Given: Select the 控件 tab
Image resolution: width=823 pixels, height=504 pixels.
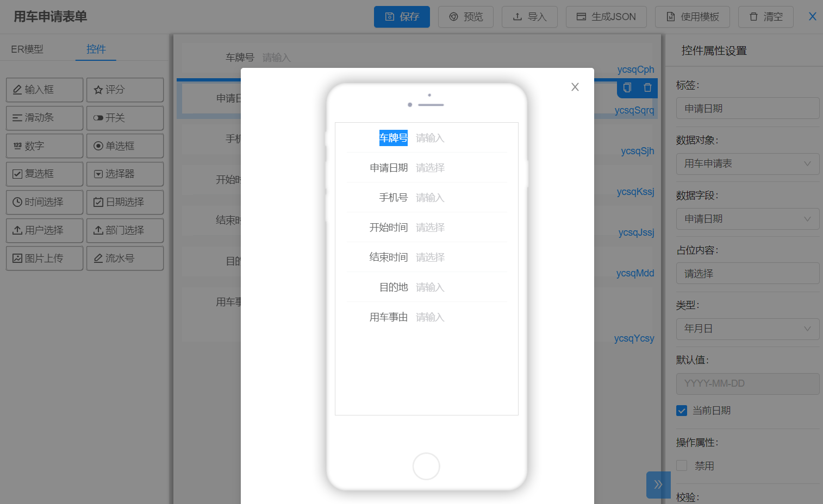Looking at the screenshot, I should click(x=96, y=49).
